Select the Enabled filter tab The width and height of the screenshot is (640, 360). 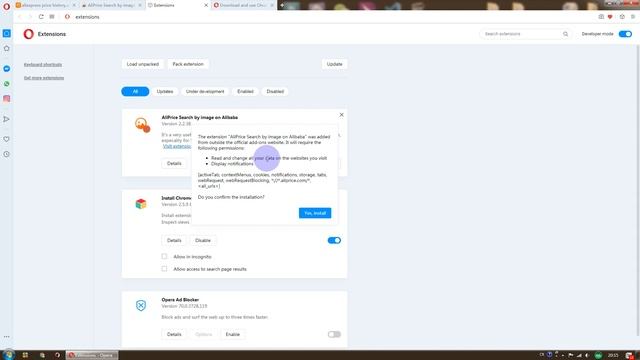245,91
